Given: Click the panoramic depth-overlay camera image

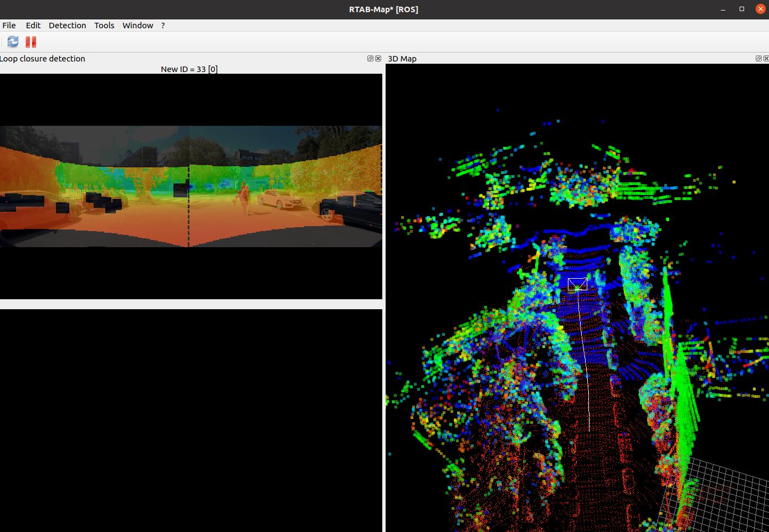Looking at the screenshot, I should pos(191,186).
